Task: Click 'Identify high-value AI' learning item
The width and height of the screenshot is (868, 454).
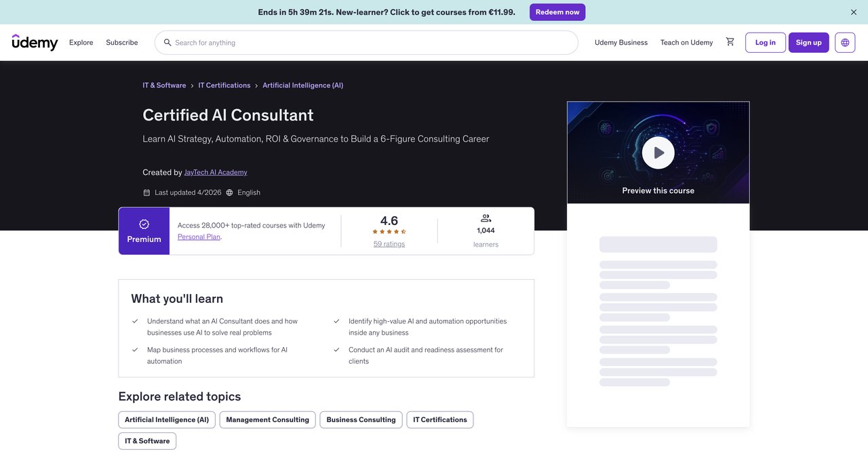Action: coord(428,327)
